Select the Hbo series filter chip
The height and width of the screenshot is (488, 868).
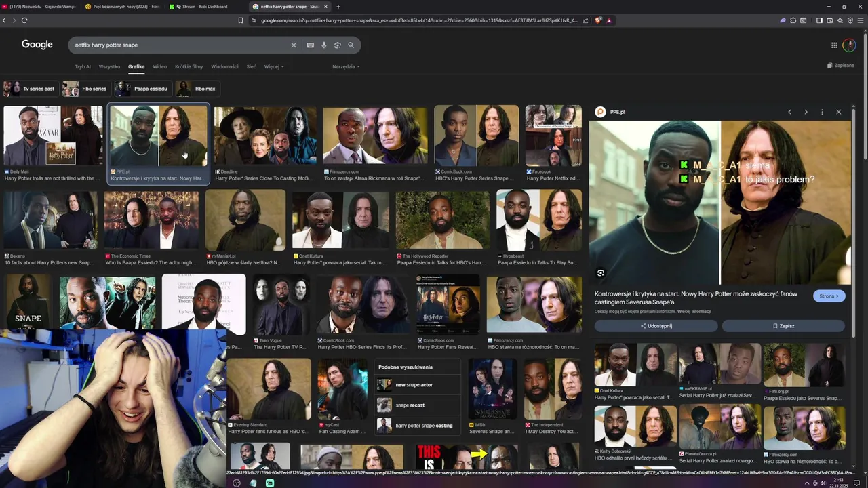point(85,89)
